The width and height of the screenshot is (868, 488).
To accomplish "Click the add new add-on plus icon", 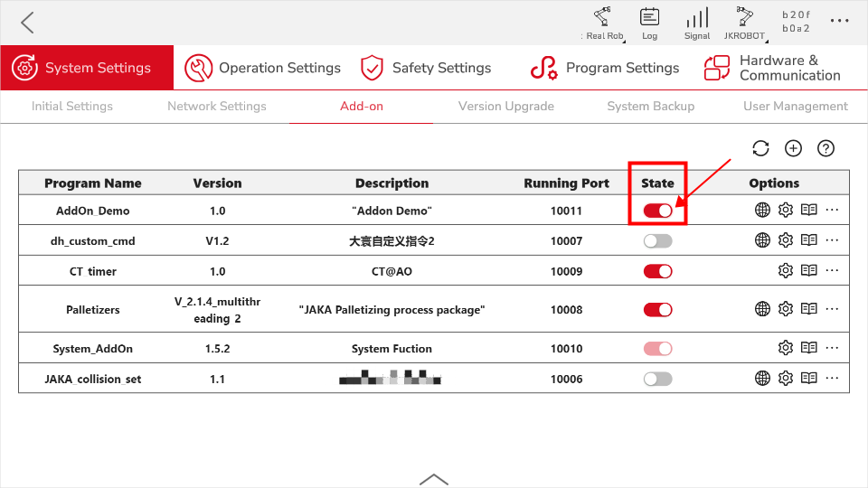I will [793, 148].
